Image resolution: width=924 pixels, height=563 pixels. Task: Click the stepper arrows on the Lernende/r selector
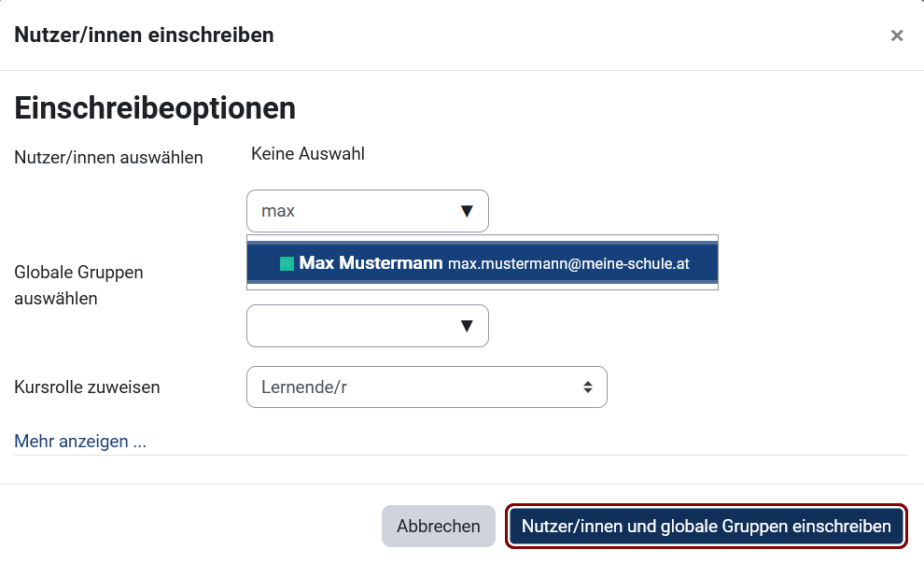click(x=588, y=387)
